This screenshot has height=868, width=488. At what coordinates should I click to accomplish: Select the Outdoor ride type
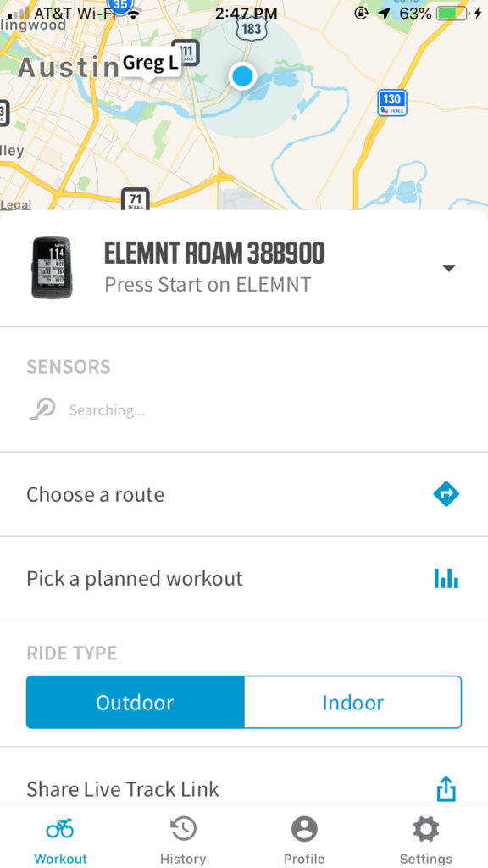(135, 702)
